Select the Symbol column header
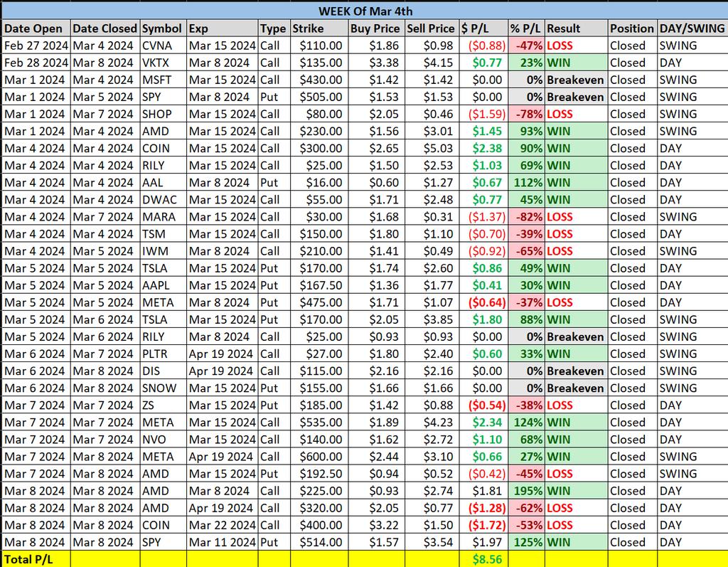Image resolution: width=728 pixels, height=567 pixels. tap(162, 28)
